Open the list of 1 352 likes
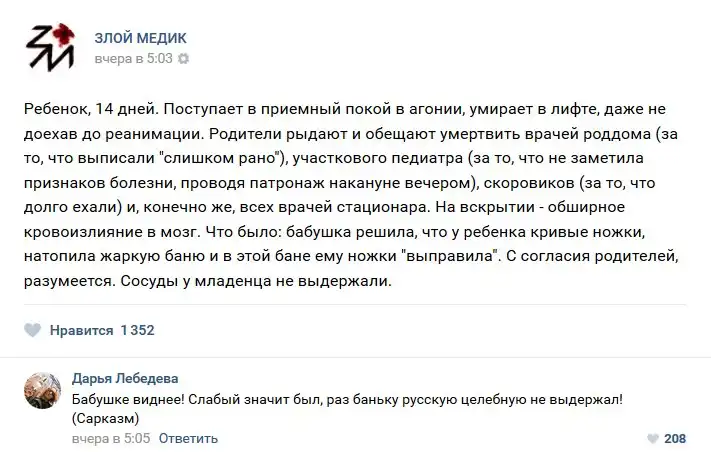The image size is (711, 452). point(137,330)
